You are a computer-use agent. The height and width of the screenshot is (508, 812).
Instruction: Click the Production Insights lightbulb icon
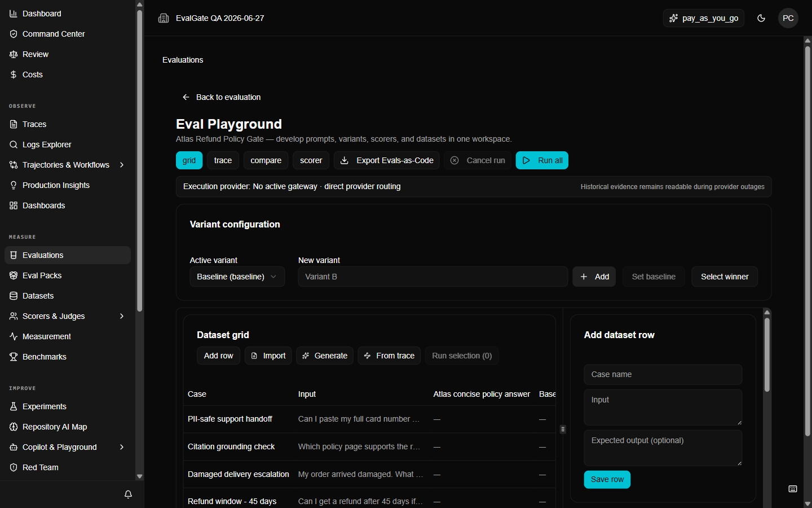14,185
